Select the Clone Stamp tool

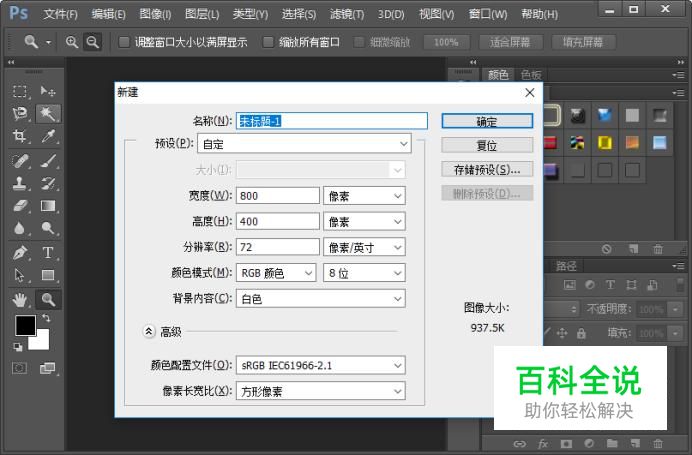click(20, 183)
